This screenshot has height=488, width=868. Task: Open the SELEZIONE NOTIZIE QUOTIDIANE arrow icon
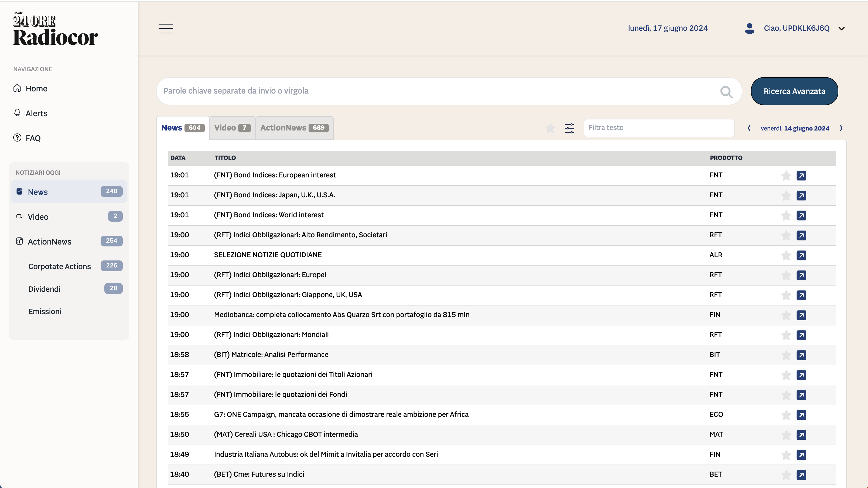801,255
